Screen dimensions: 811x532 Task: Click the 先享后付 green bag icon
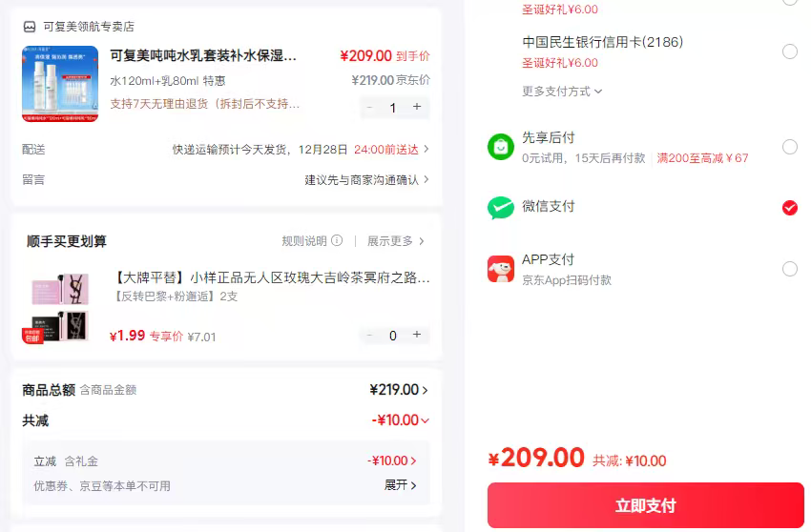coord(501,147)
